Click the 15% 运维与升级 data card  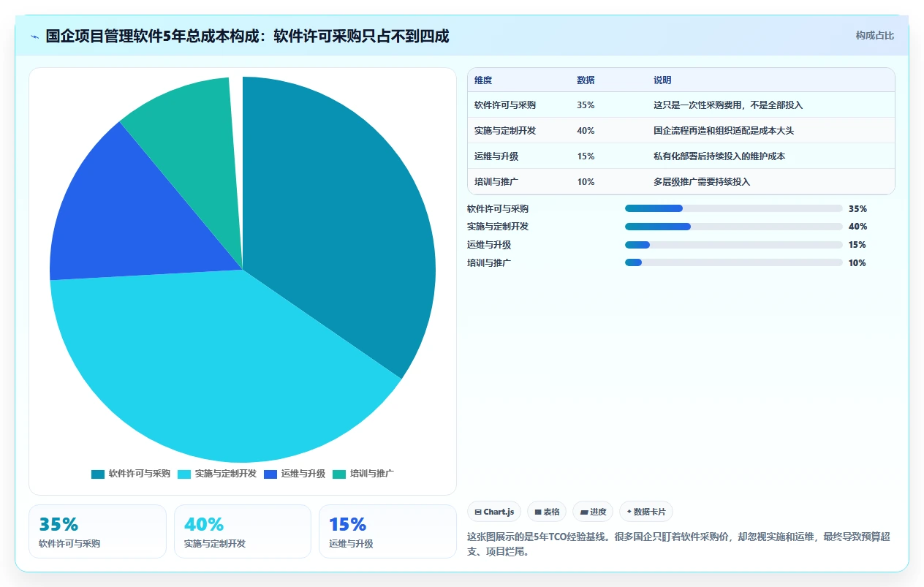[x=387, y=531]
